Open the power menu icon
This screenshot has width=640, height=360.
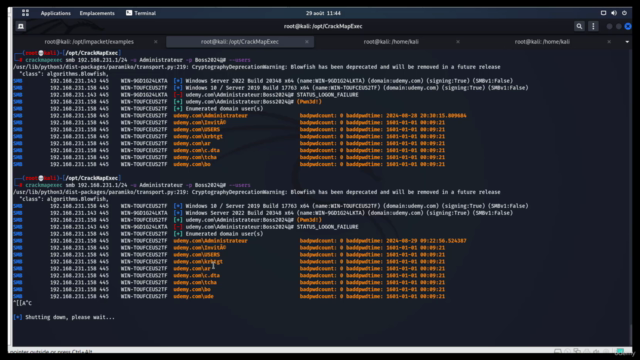point(624,13)
